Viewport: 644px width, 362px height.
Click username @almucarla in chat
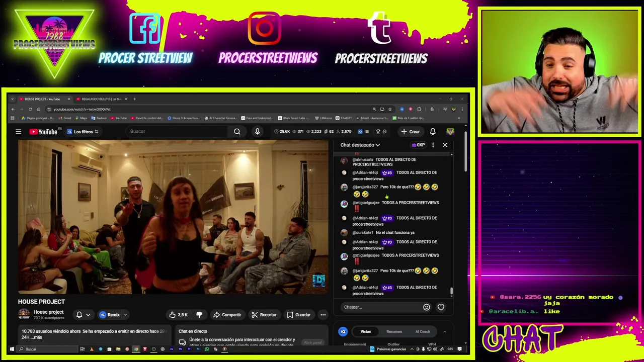point(363,159)
